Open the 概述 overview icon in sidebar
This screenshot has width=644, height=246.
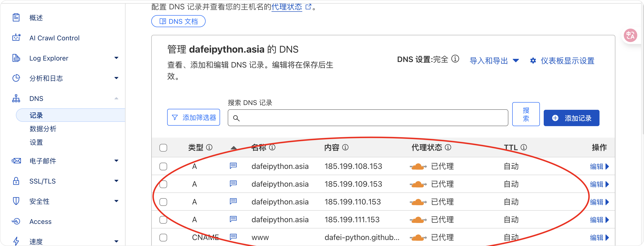pyautogui.click(x=16, y=18)
